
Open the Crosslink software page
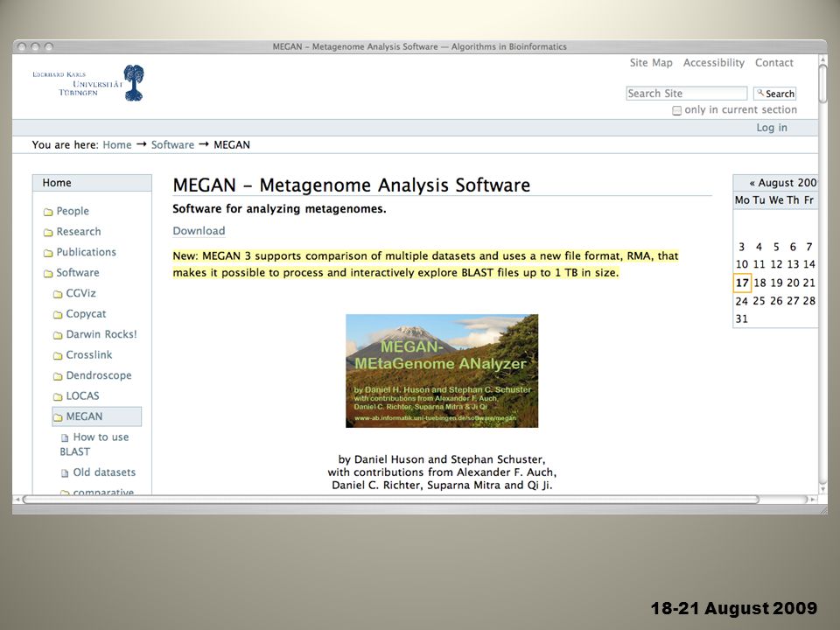pos(89,354)
